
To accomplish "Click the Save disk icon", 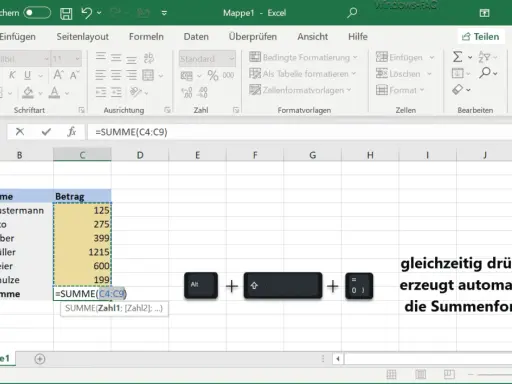I will 66,14.
